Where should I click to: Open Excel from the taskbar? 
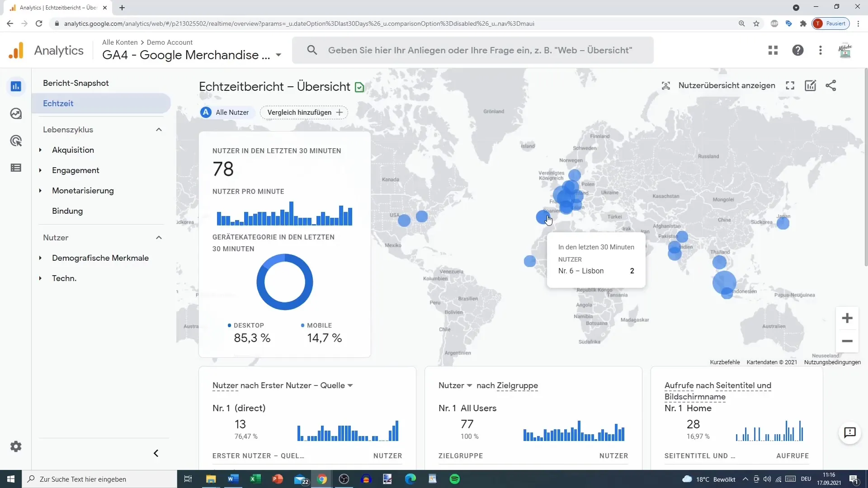point(255,479)
